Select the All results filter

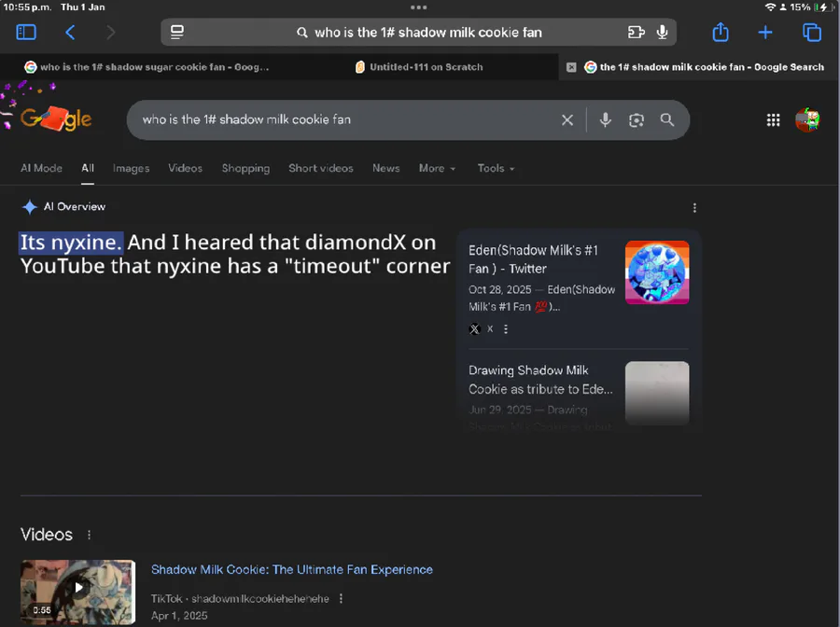(x=88, y=168)
